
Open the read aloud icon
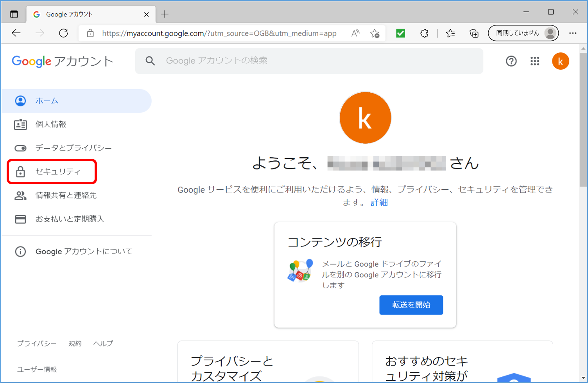pyautogui.click(x=355, y=33)
